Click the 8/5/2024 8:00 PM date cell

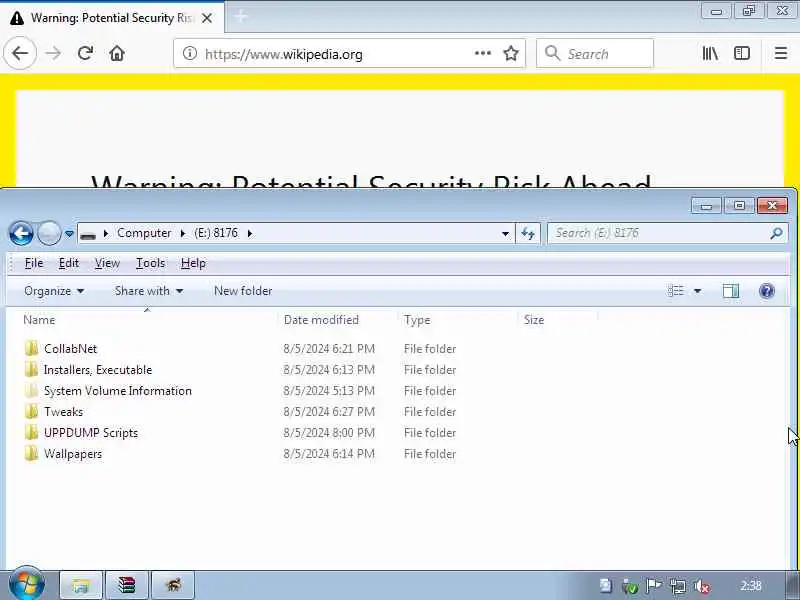329,433
